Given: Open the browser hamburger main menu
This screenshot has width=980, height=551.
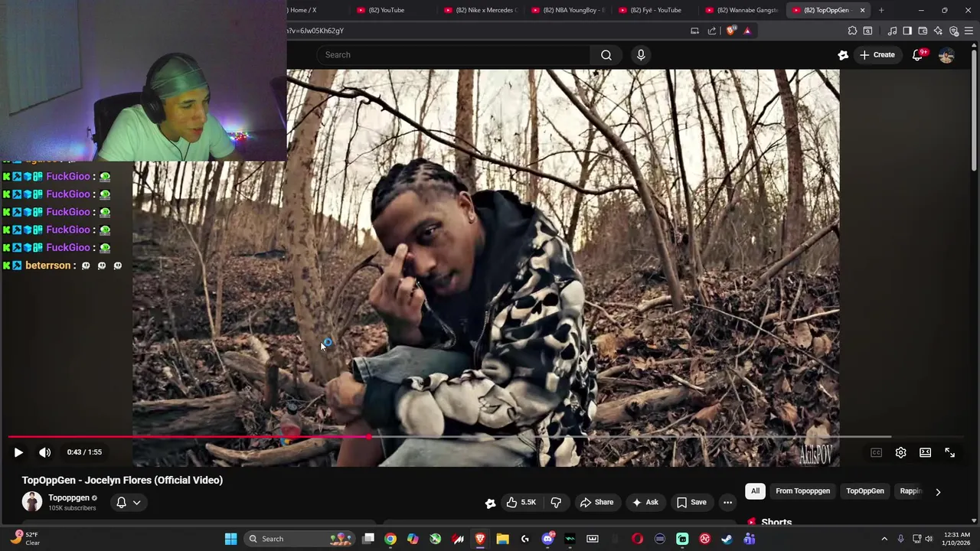Looking at the screenshot, I should click(969, 31).
